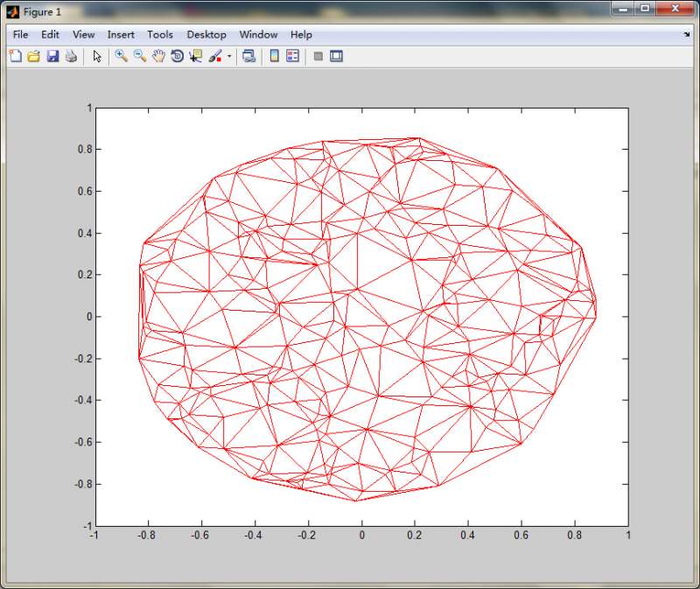Open the Insert menu

(x=121, y=34)
